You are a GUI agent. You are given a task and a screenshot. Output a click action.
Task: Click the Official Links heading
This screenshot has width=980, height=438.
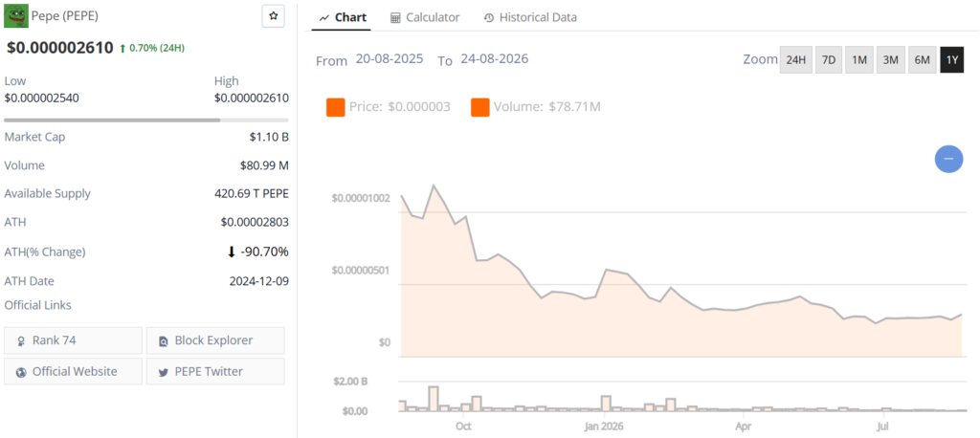[x=37, y=305]
